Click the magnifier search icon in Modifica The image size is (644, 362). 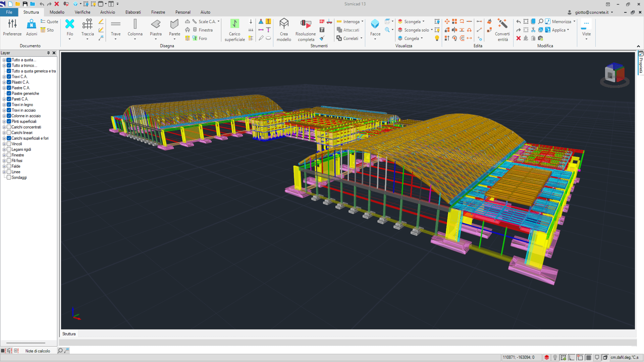click(541, 21)
